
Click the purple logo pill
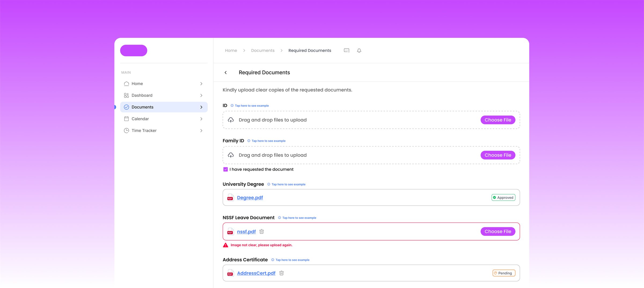pos(134,50)
